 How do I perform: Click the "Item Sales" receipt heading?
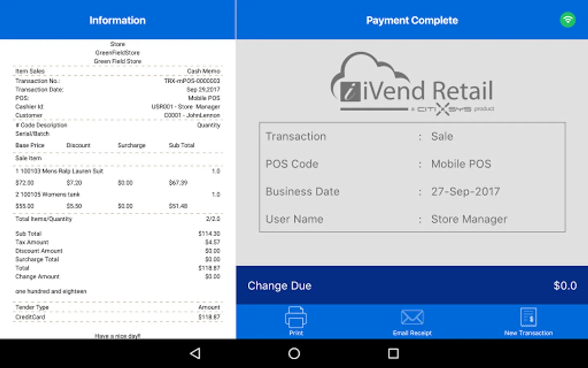click(x=30, y=71)
